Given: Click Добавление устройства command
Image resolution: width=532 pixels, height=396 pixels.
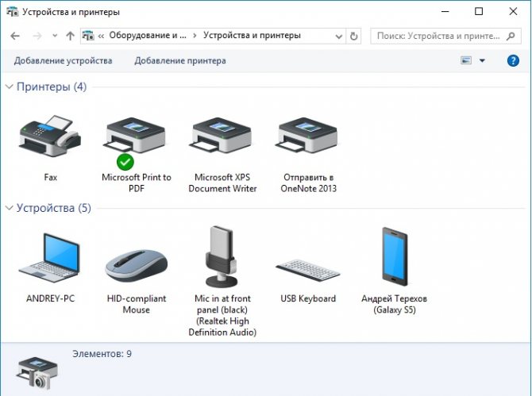Looking at the screenshot, I should point(63,60).
